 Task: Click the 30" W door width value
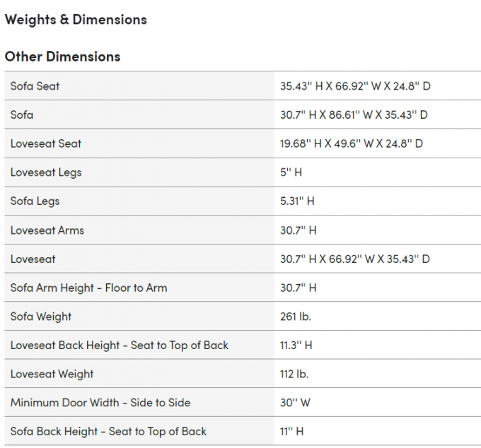click(x=295, y=403)
